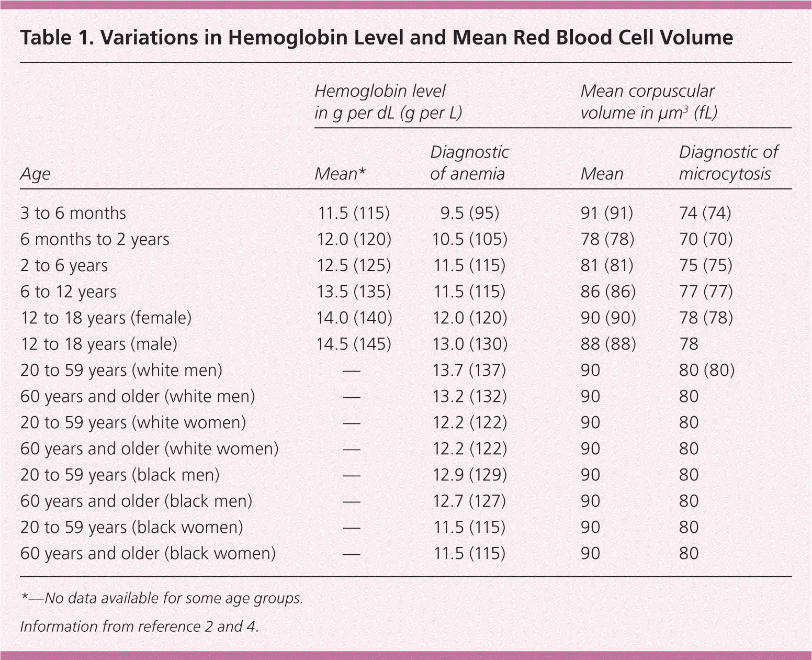Select '12 to 18 years (female)' row label
Viewport: 812px width, 660px height.
coord(106,318)
